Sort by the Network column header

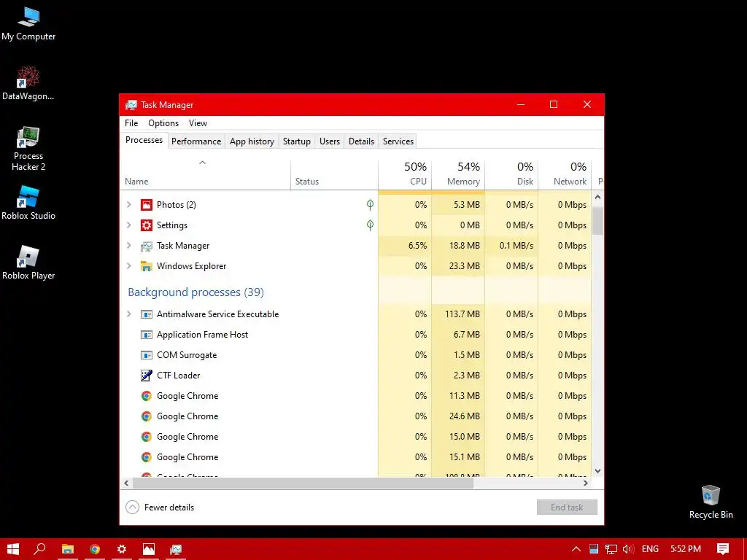(565, 174)
